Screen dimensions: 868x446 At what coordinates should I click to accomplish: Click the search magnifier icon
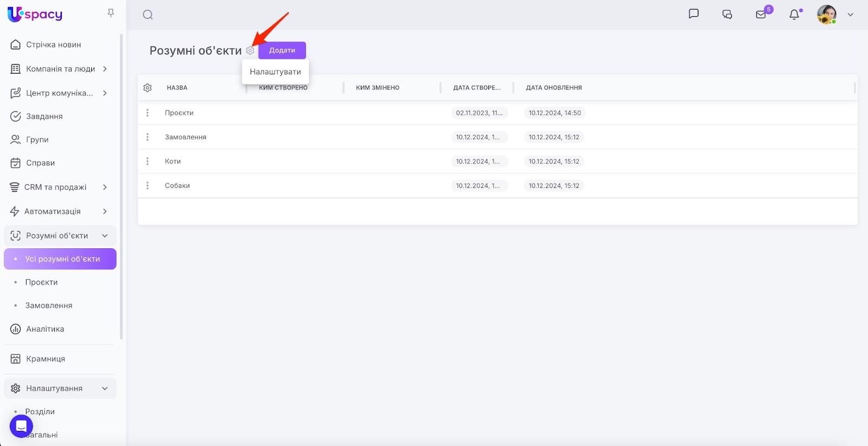148,15
